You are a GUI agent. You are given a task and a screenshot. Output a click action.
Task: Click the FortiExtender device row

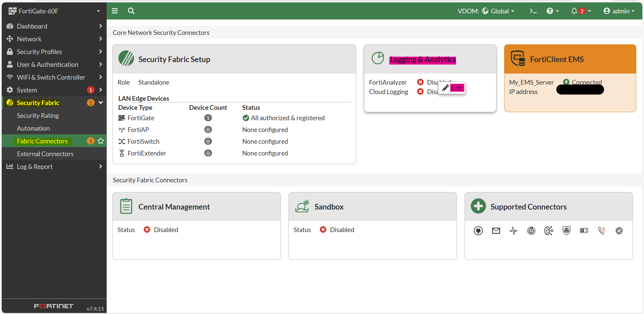click(x=234, y=153)
